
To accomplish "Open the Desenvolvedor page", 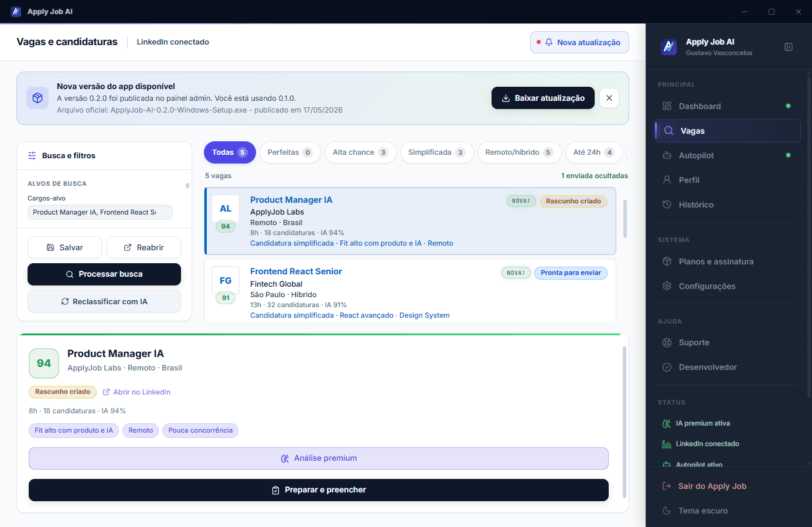I will click(728, 367).
